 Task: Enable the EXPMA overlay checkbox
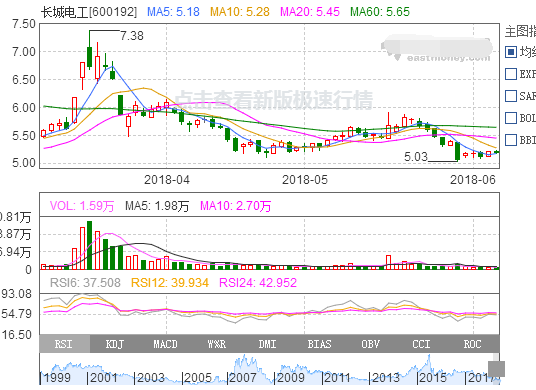coord(511,74)
